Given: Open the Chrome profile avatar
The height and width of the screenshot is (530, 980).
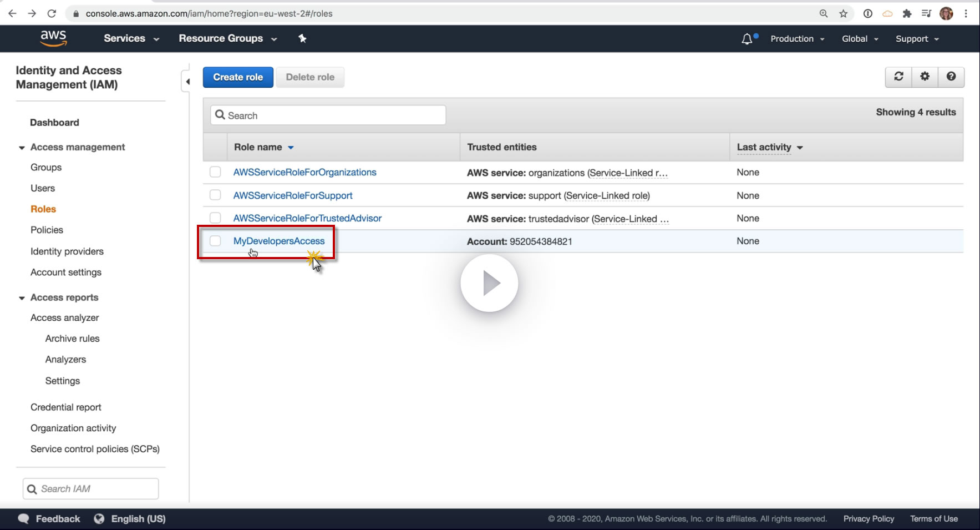Looking at the screenshot, I should pos(946,13).
